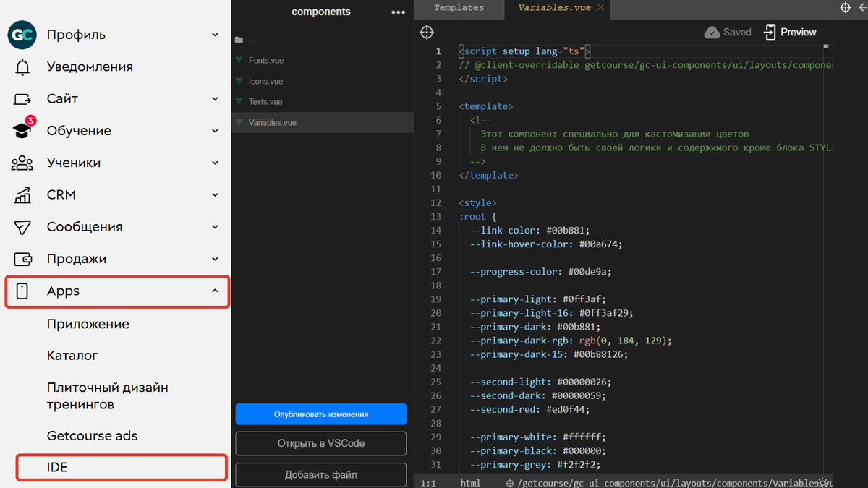Switch to the Templates tab
The image size is (868, 488).
[459, 8]
